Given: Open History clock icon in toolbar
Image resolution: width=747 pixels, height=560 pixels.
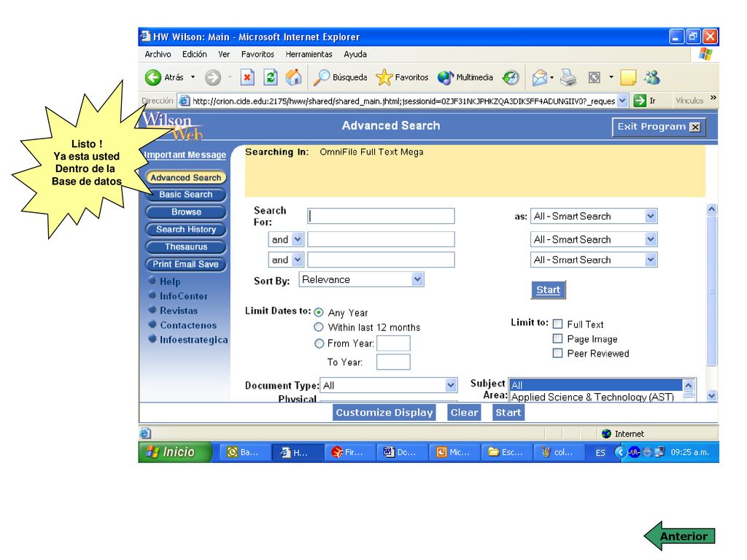Looking at the screenshot, I should tap(511, 77).
